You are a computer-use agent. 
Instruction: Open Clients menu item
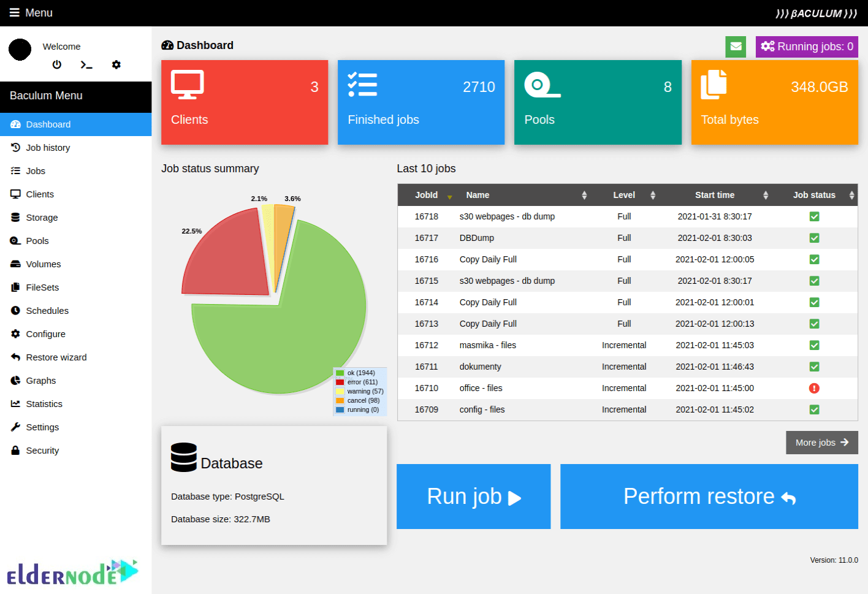pos(75,194)
